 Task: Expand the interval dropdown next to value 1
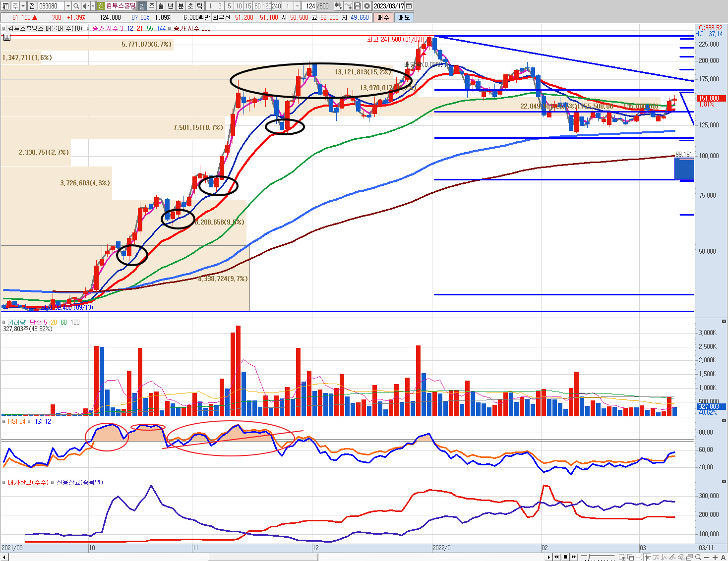pos(297,6)
